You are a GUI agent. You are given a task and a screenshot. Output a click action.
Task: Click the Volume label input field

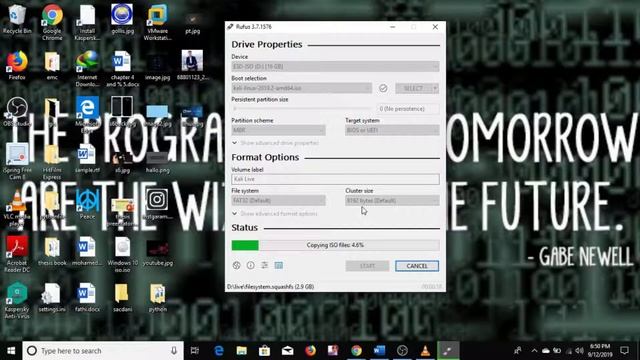335,179
